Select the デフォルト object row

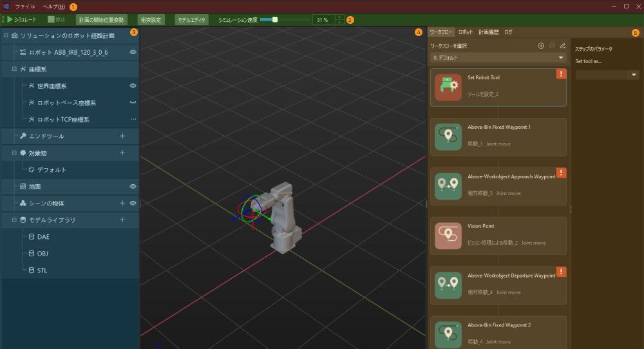click(71, 169)
